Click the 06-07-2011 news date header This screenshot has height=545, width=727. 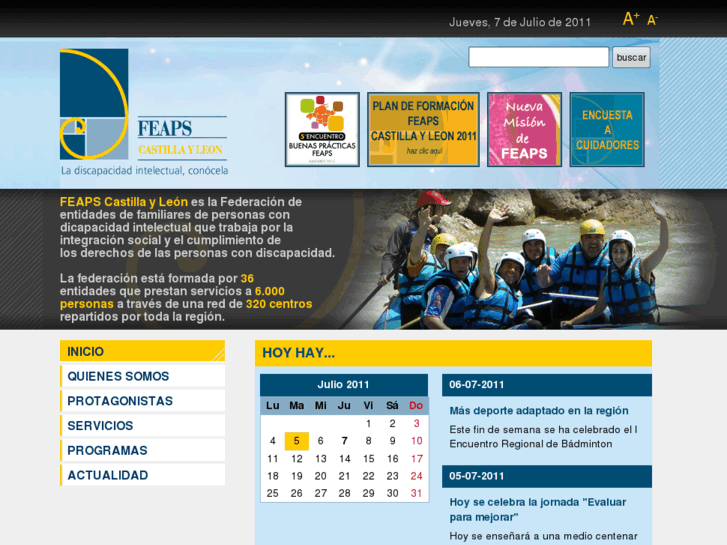point(547,385)
